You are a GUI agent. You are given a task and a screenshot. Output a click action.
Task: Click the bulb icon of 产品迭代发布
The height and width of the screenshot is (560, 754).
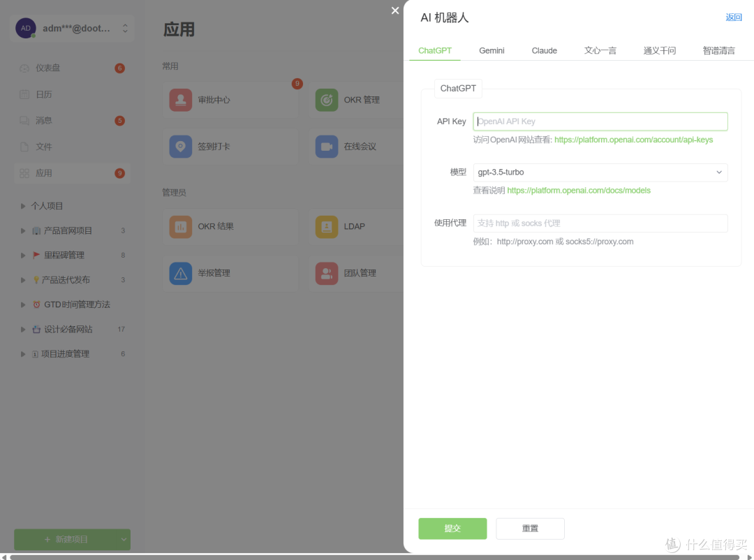(36, 280)
